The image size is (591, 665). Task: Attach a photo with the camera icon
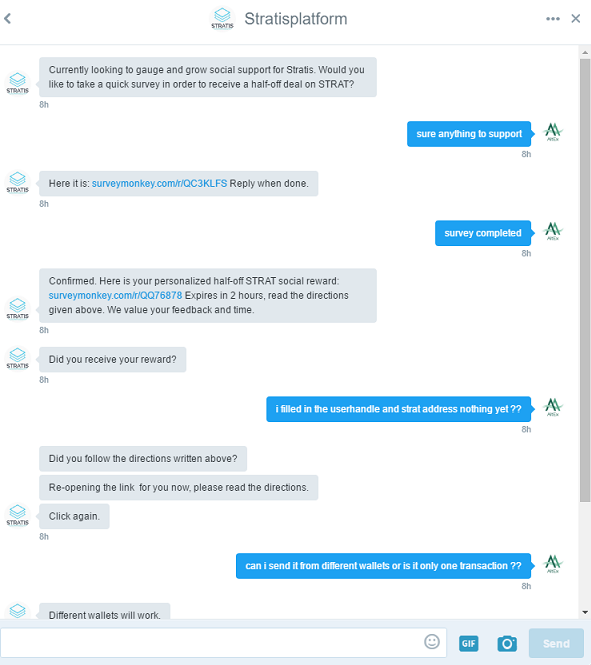click(x=507, y=643)
